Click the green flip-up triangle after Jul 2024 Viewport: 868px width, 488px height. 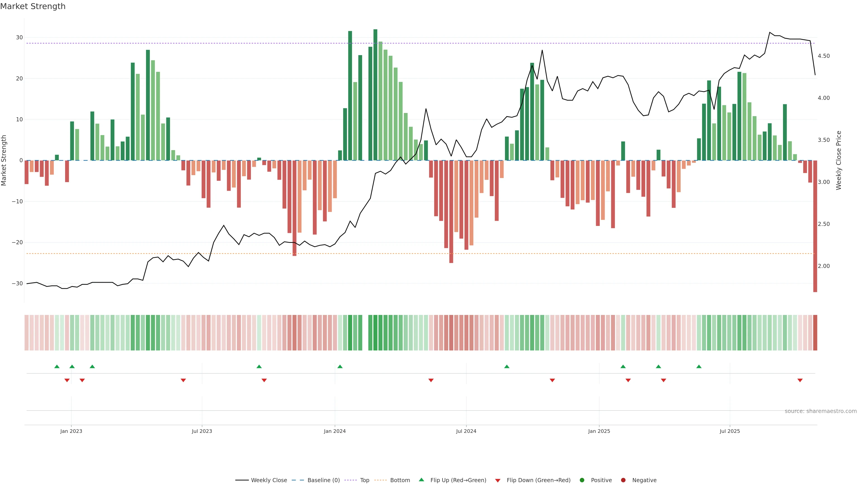pyautogui.click(x=507, y=366)
